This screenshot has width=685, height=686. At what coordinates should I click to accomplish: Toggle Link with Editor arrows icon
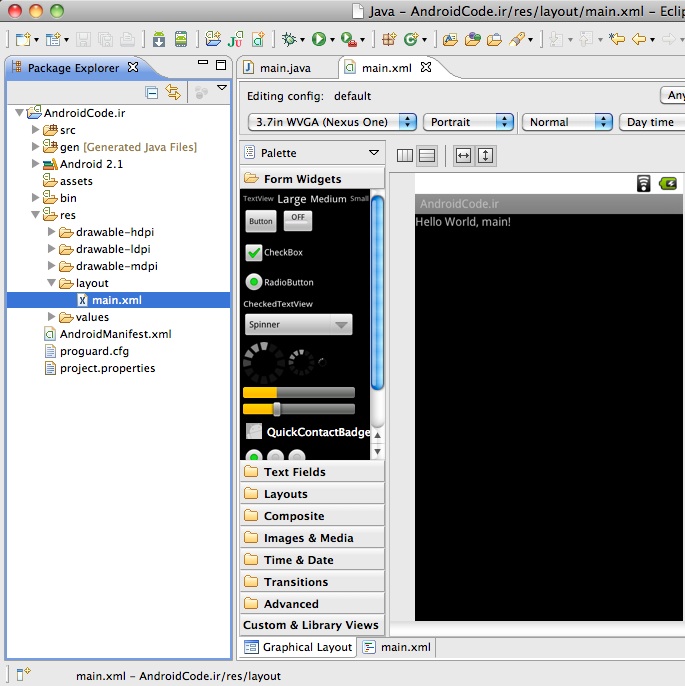[x=173, y=92]
